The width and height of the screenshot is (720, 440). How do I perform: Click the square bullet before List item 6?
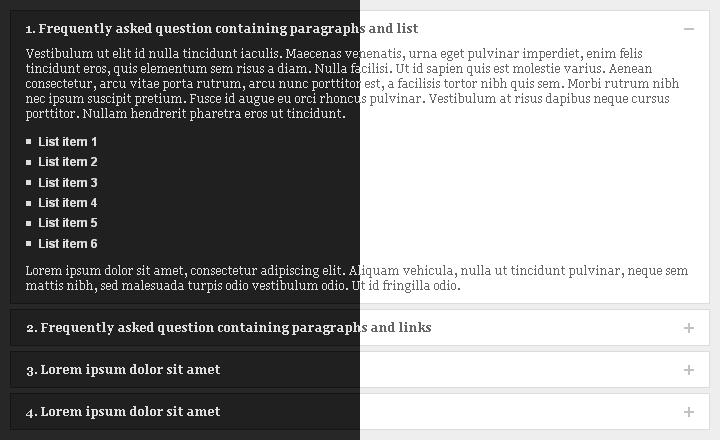pos(28,243)
